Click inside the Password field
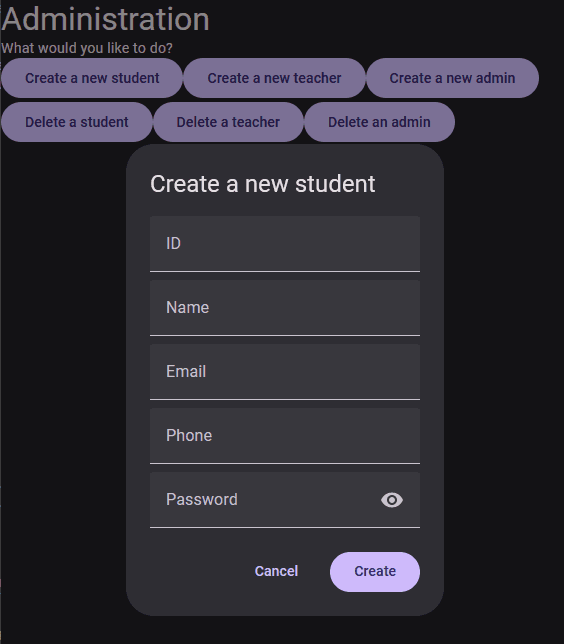Screen dimensions: 564x644 click(x=263, y=500)
